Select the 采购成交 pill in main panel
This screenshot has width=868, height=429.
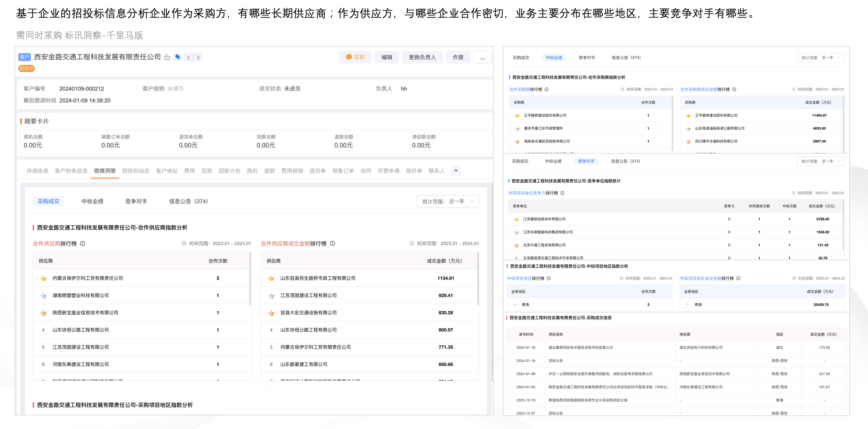tap(48, 201)
